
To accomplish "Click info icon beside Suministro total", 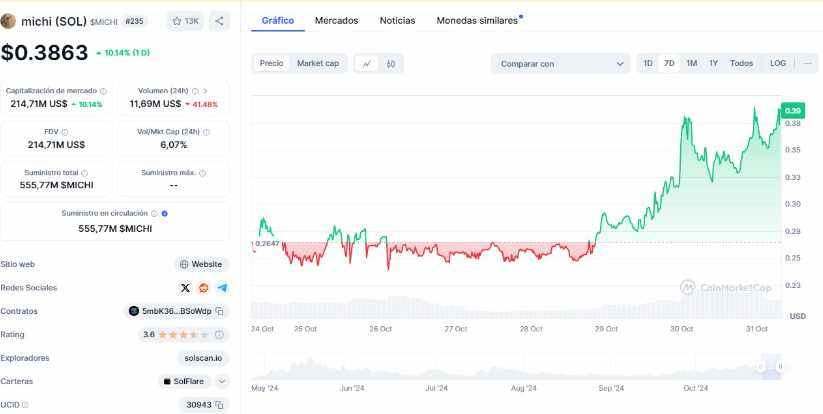I will [x=85, y=173].
